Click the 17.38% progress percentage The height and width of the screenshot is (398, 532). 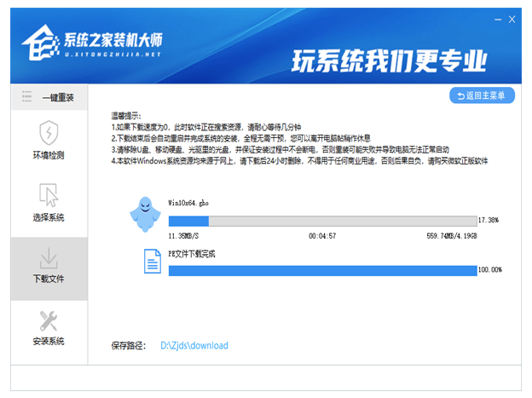490,220
